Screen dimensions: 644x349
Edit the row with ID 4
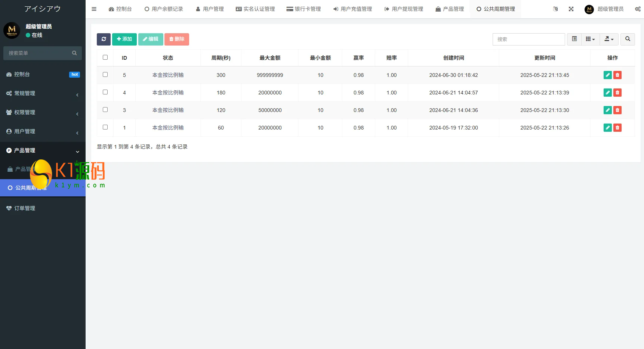608,93
